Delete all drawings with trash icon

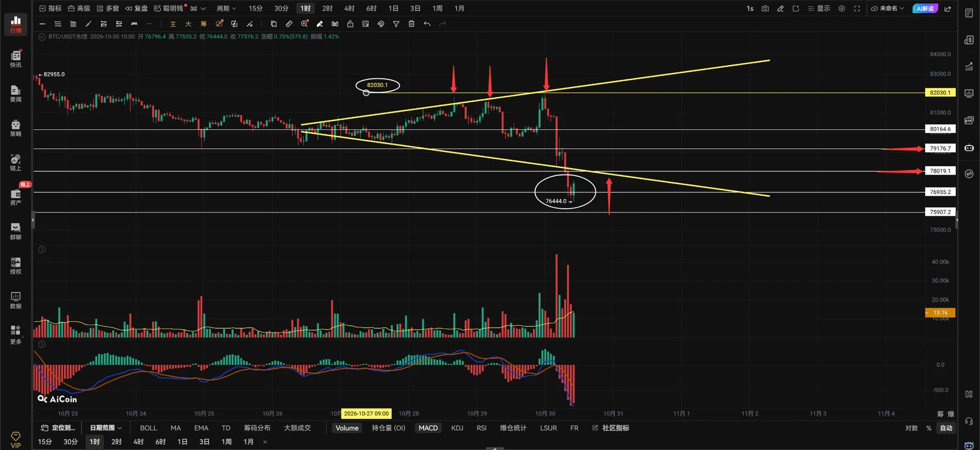coord(412,24)
